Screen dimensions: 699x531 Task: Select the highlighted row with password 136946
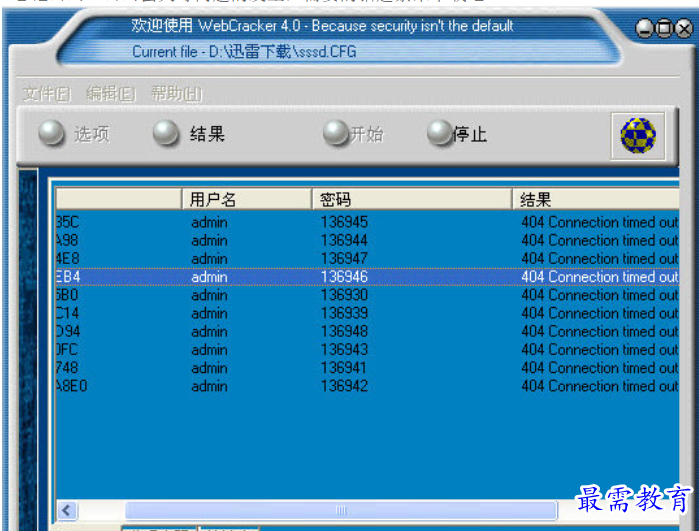click(367, 277)
